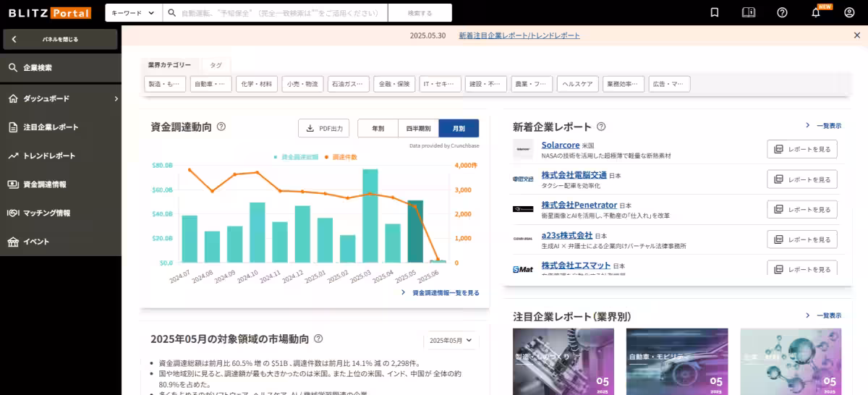The width and height of the screenshot is (868, 395).
Task: Select the 製造・も… category chip
Action: 165,84
